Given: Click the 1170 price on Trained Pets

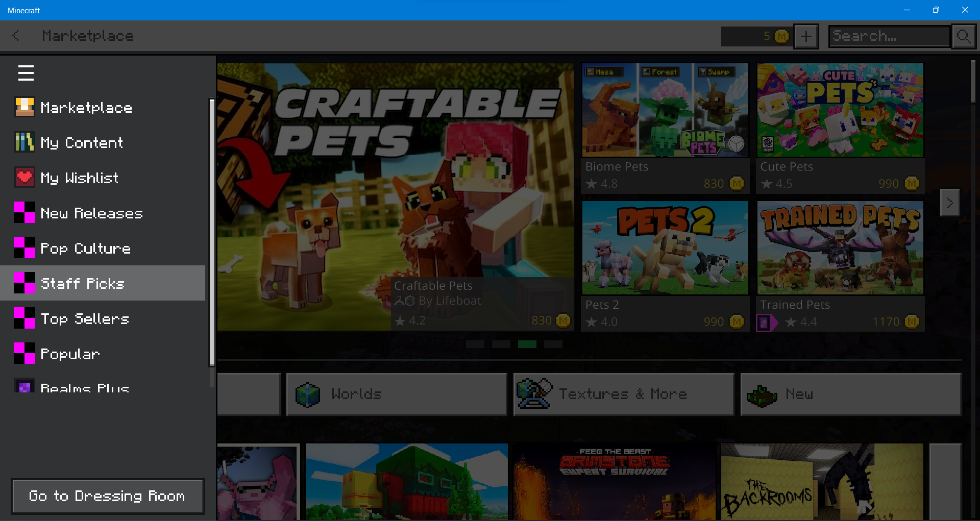Looking at the screenshot, I should click(886, 322).
